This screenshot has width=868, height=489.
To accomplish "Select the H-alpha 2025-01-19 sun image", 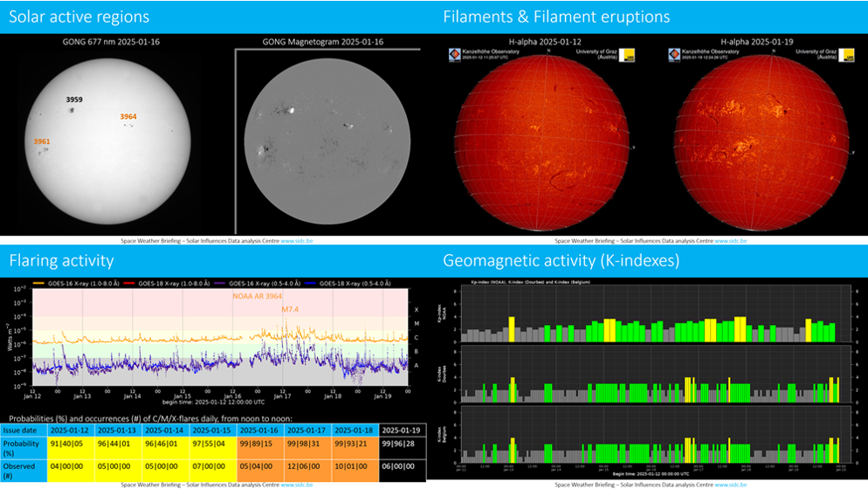I will click(x=761, y=143).
